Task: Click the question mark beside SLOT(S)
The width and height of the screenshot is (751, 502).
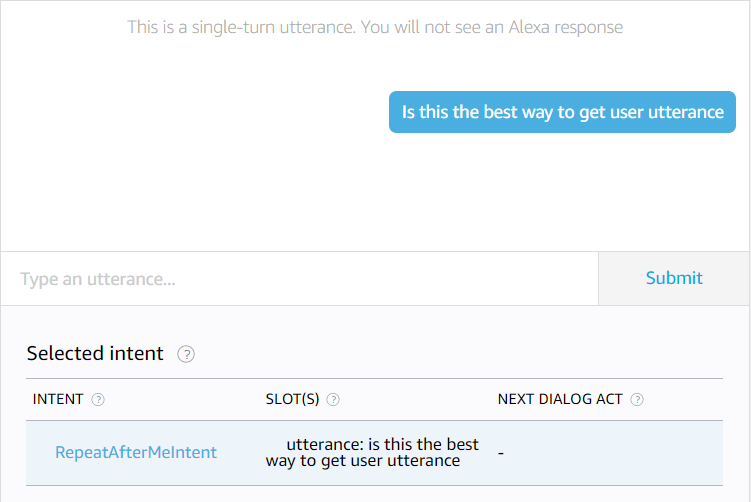Action: 333,399
